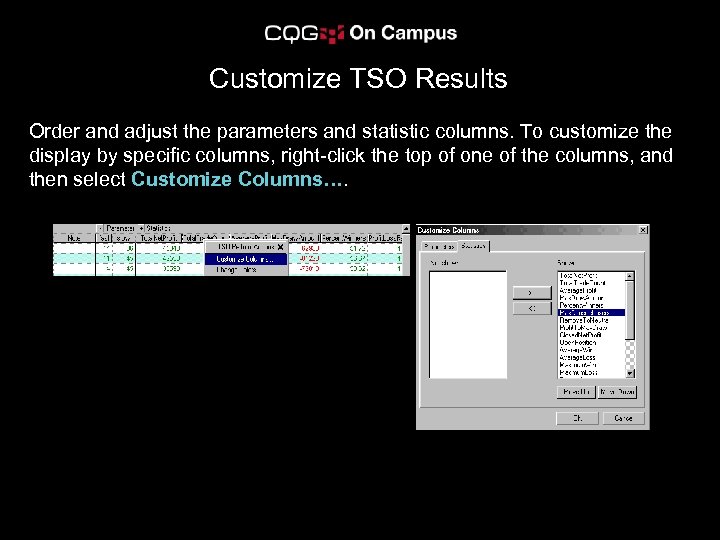
Task: Select AverageWin in the statistics list
Action: tap(591, 350)
